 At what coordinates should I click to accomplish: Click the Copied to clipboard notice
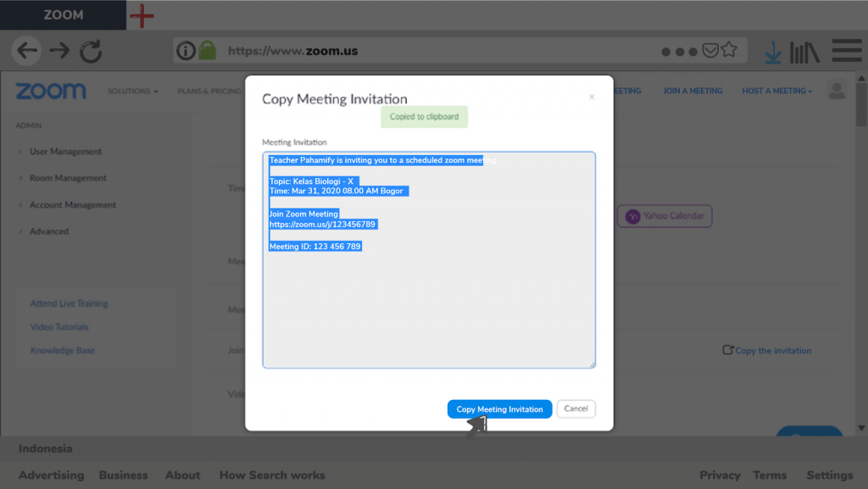[424, 117]
